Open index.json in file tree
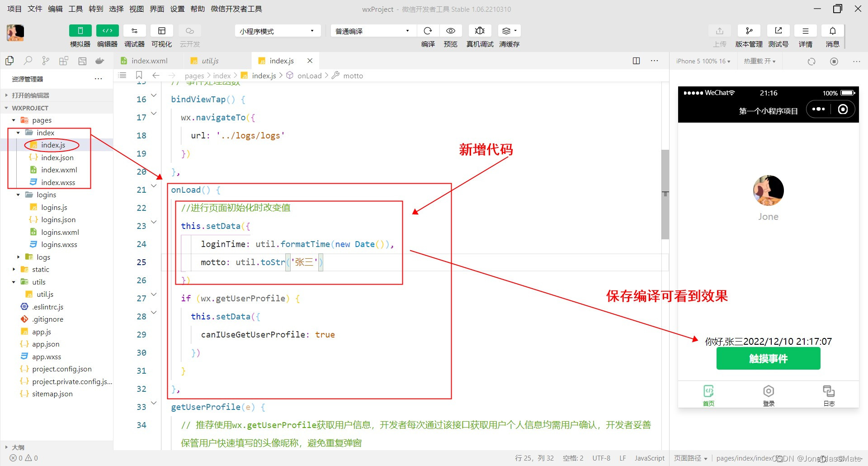Screen dimensions: 868x466 [57, 157]
